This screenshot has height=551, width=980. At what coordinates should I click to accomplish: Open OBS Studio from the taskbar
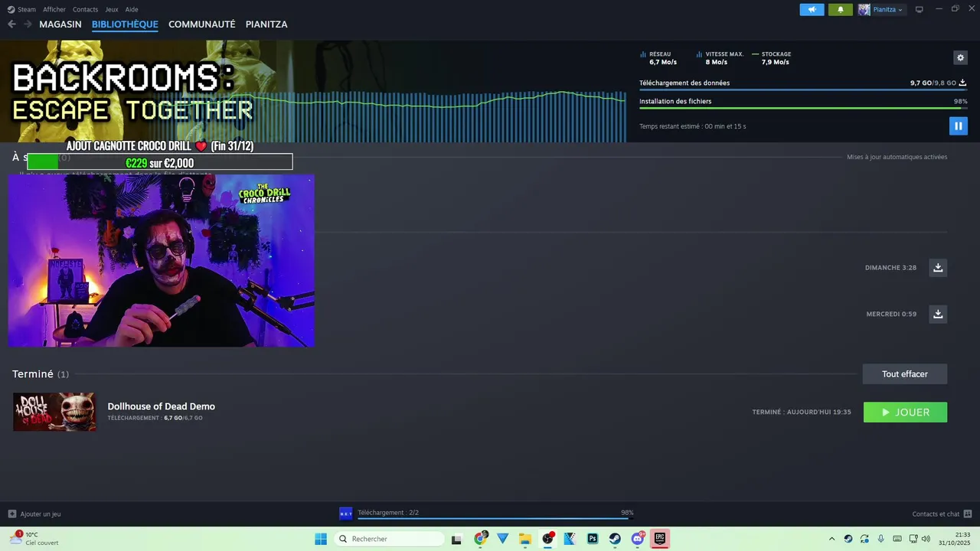[547, 539]
